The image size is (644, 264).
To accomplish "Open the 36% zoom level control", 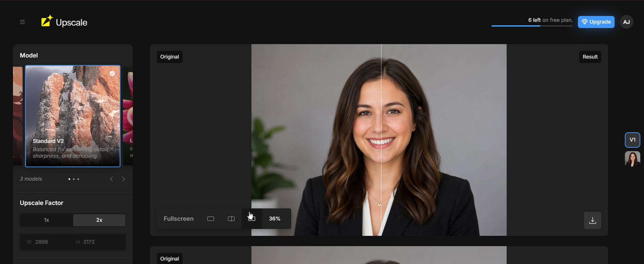I will 275,219.
